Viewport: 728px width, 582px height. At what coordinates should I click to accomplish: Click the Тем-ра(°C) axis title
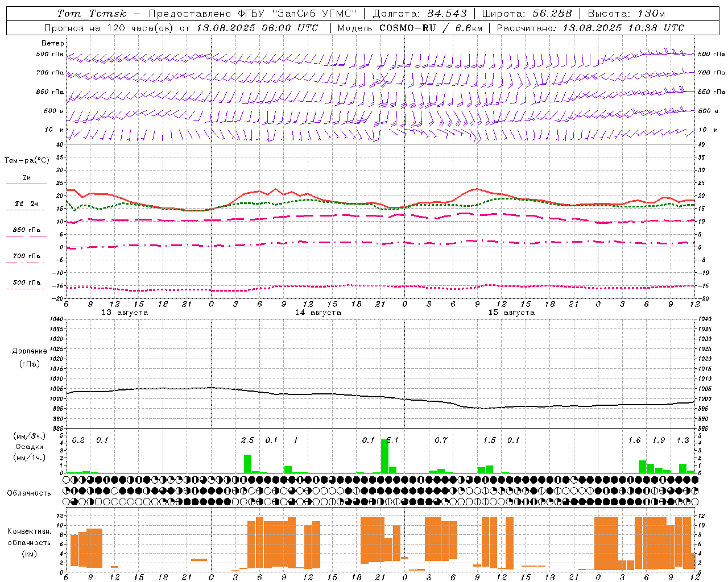pyautogui.click(x=27, y=161)
